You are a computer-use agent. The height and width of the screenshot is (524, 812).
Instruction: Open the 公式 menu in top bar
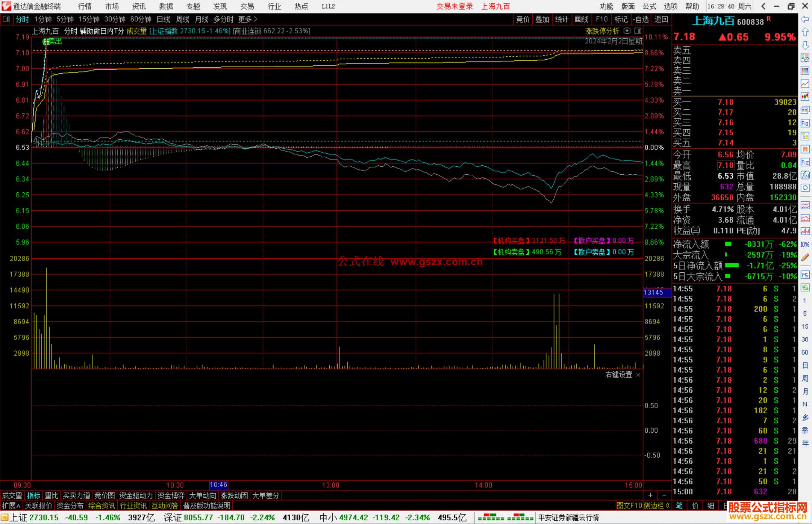click(x=649, y=6)
